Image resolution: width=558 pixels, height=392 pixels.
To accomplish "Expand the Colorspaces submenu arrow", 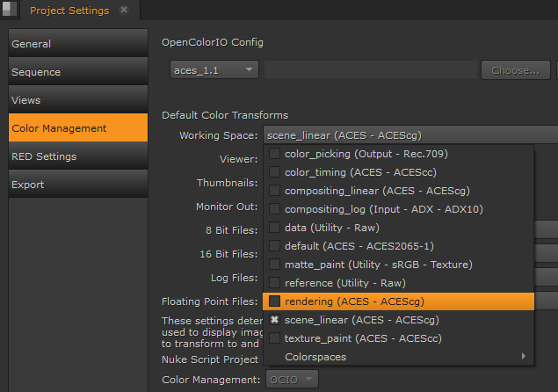I will 525,357.
